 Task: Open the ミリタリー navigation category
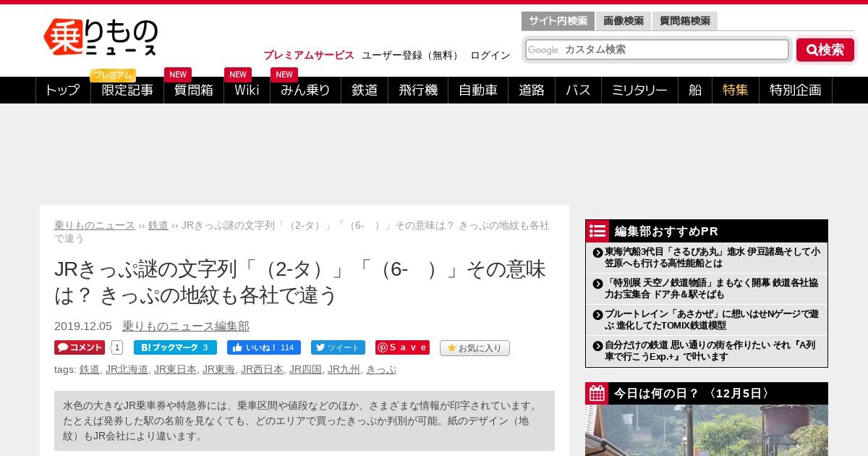(639, 90)
